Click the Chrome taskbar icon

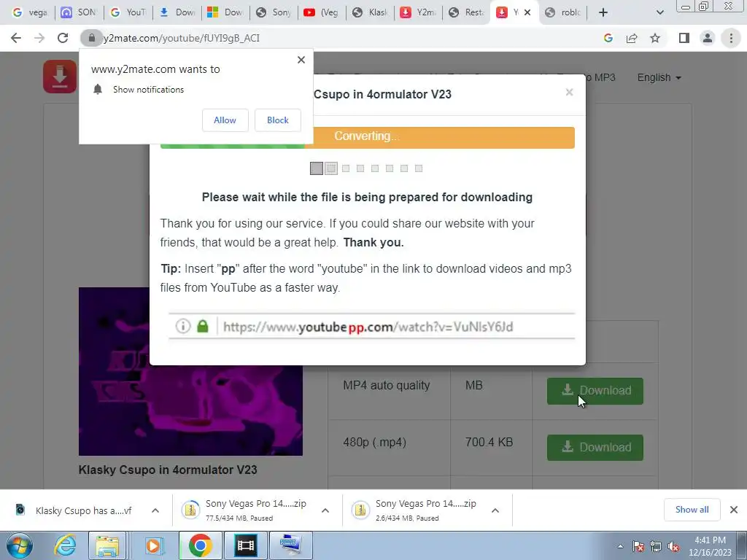pos(200,545)
